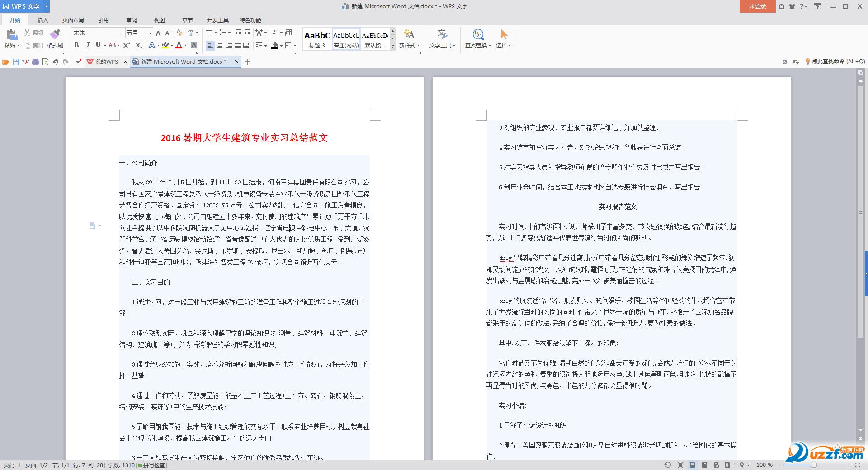
Task: Expand the strikethrough options arrow
Action: 119,45
